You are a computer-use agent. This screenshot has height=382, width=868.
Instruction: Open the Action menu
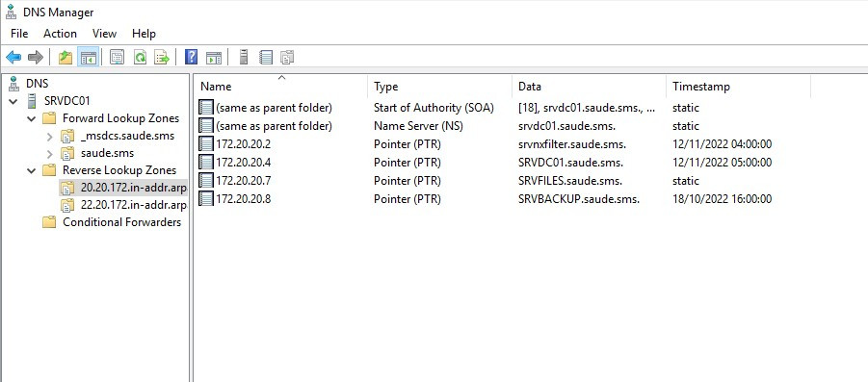(60, 34)
